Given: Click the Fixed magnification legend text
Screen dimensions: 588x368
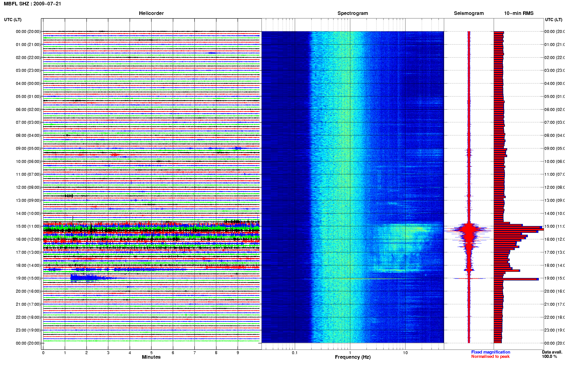Looking at the screenshot, I should (x=491, y=352).
